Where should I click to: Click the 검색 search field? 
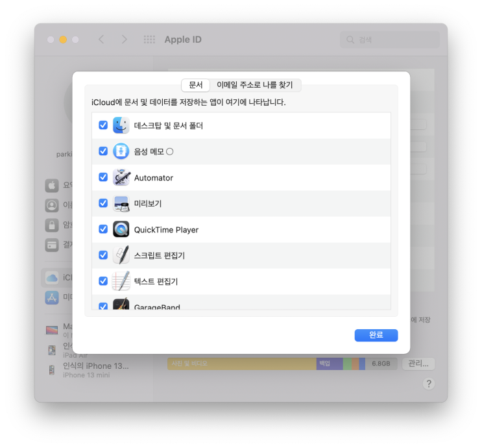390,40
